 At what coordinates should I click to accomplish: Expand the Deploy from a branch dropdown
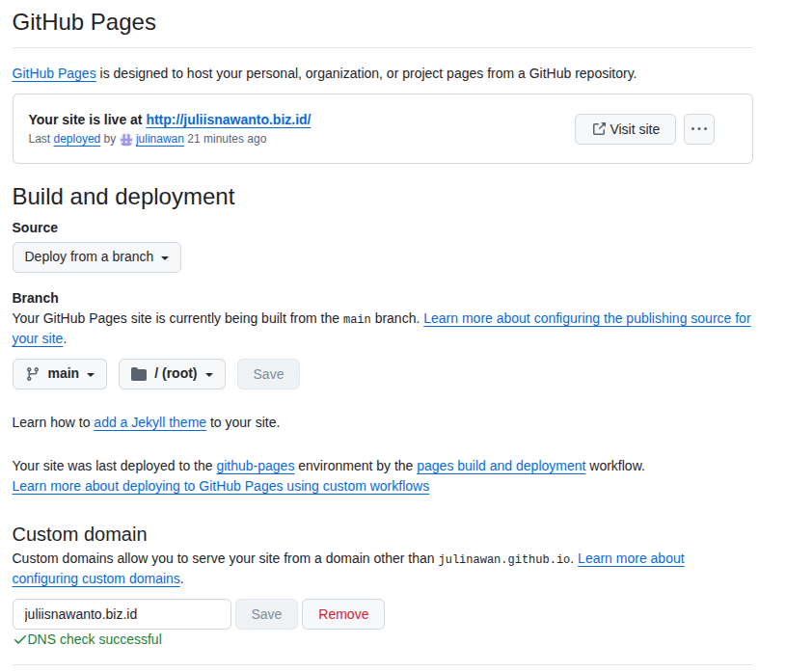click(96, 257)
